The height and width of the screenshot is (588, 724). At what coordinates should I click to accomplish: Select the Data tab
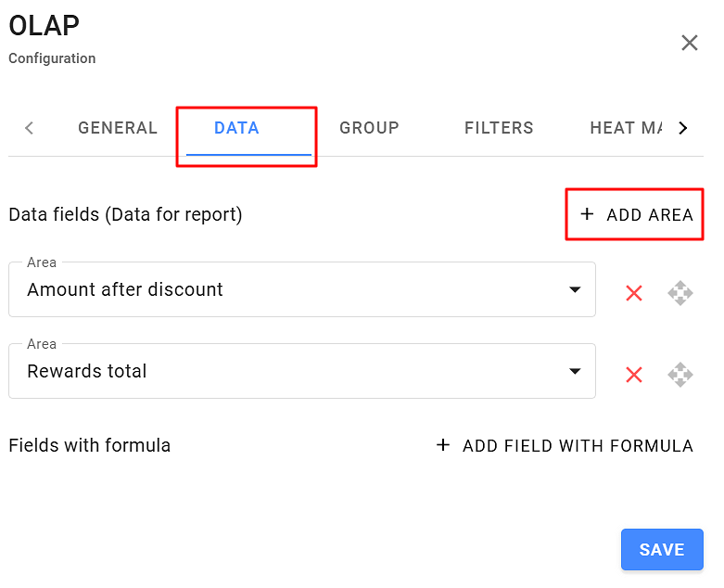pyautogui.click(x=236, y=128)
